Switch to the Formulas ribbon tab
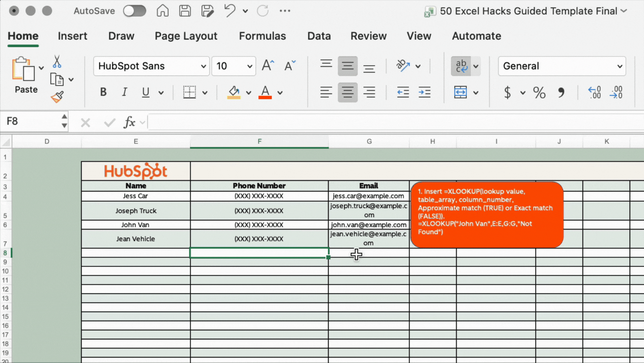This screenshot has height=363, width=644. click(x=263, y=36)
